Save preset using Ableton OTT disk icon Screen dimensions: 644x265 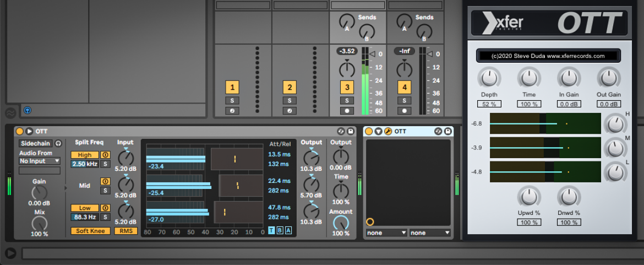pos(350,132)
